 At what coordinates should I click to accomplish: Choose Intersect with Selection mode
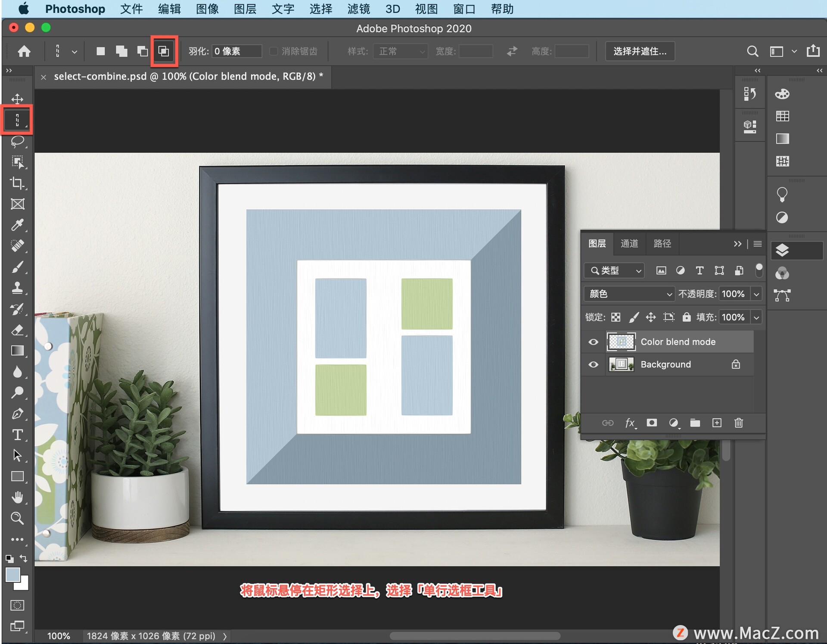(x=164, y=51)
